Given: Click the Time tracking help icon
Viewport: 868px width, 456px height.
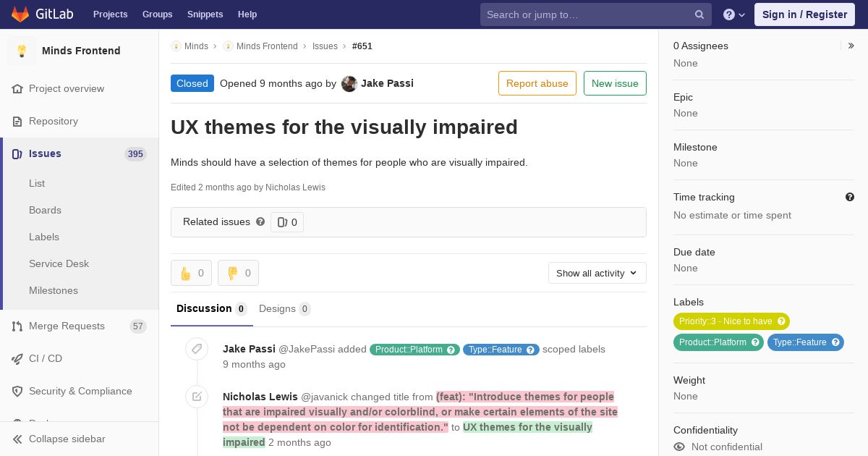Looking at the screenshot, I should pyautogui.click(x=850, y=197).
